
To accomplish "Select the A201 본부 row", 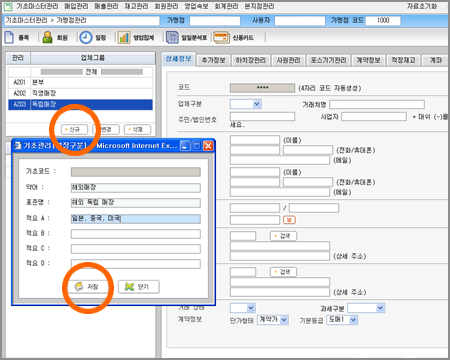I will coord(80,82).
